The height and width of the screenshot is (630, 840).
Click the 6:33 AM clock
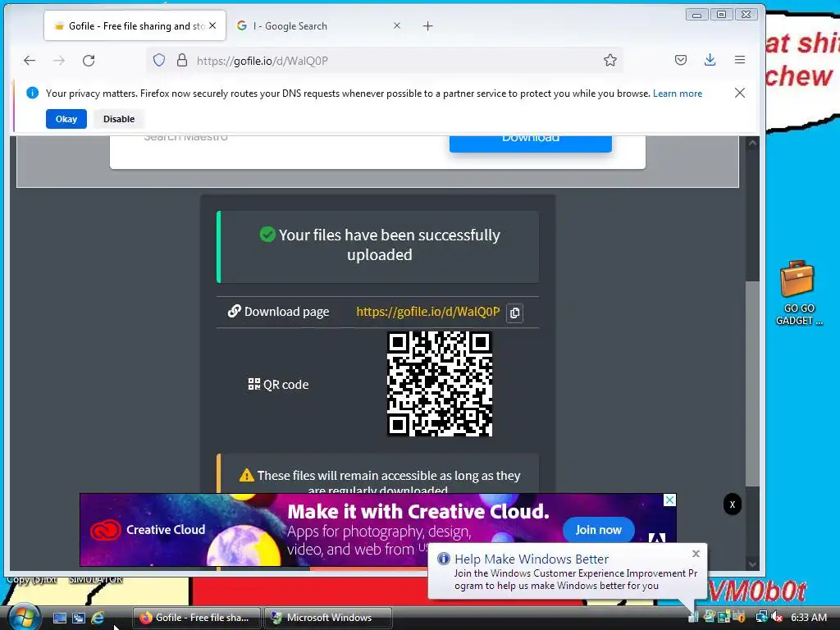point(809,618)
